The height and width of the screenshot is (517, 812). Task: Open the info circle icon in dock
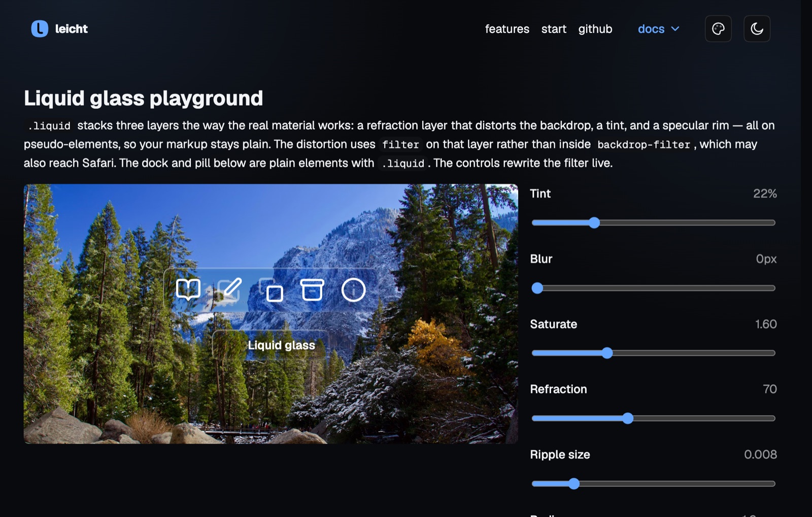(x=353, y=290)
